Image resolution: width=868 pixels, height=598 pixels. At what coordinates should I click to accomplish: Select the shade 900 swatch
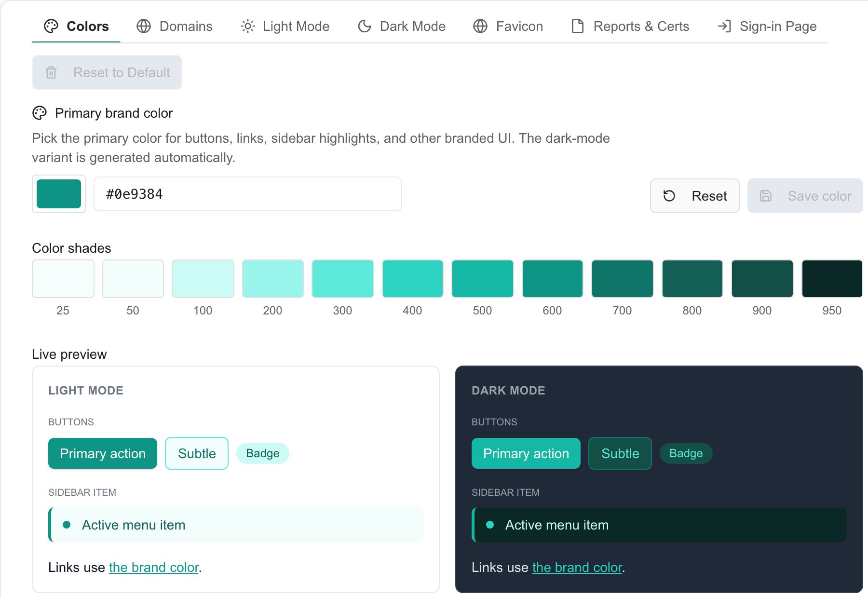pos(762,279)
